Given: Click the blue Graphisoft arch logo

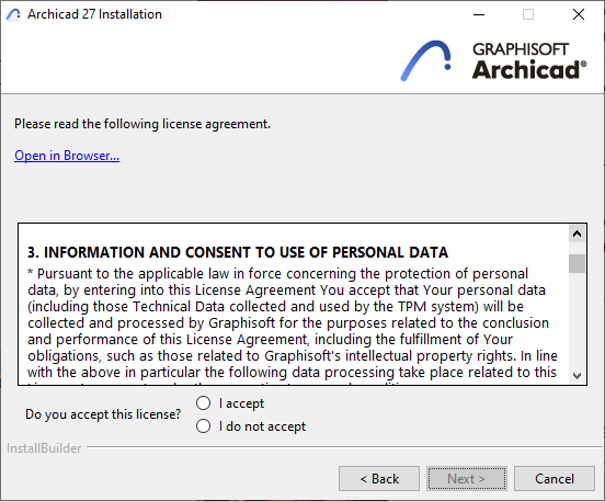Looking at the screenshot, I should pos(426,61).
